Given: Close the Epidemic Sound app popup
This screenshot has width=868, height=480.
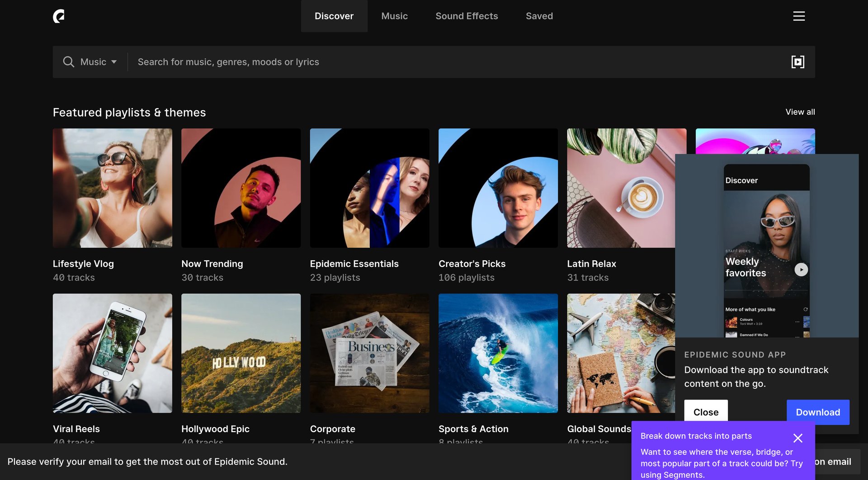Looking at the screenshot, I should 706,412.
